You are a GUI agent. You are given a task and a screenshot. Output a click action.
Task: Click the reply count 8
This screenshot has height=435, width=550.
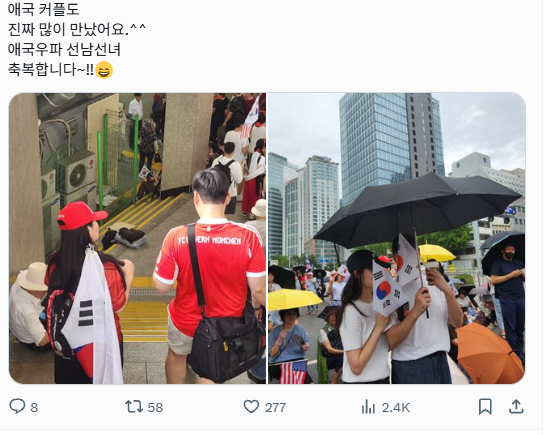34,408
